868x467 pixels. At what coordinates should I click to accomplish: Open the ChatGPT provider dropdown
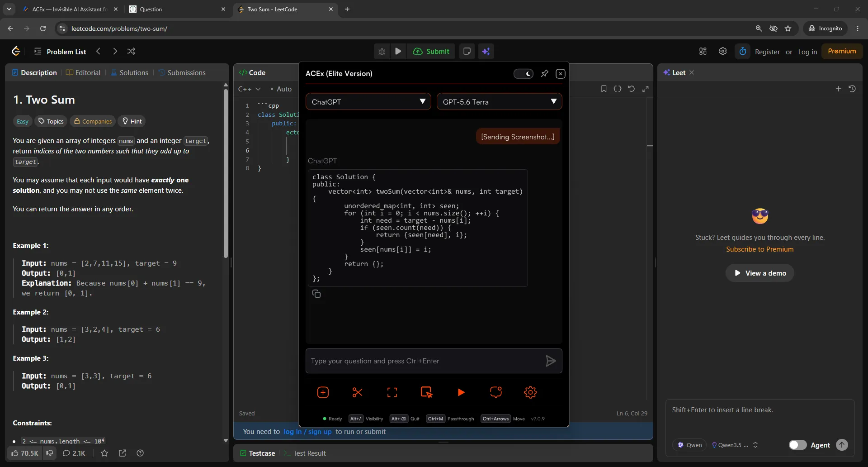[368, 101]
